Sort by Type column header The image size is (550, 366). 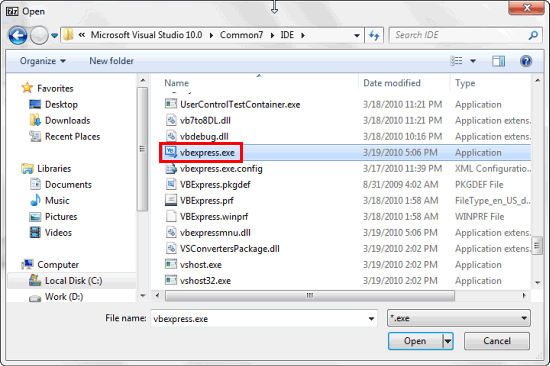pos(465,83)
